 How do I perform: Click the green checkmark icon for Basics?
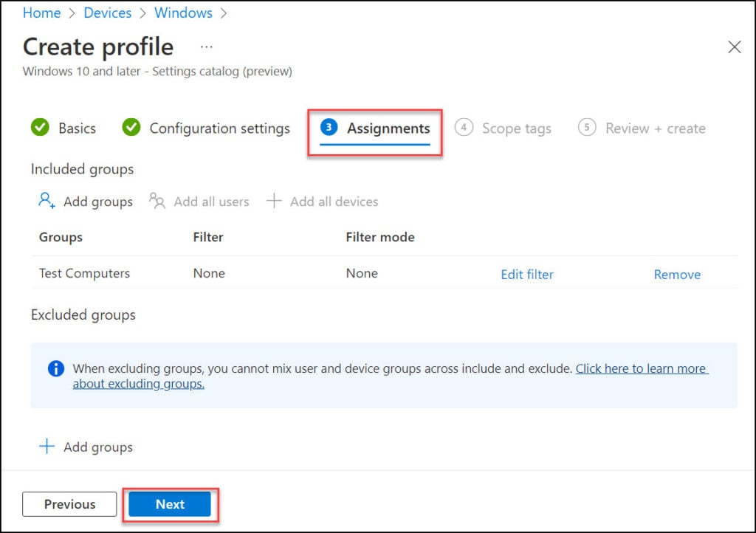40,128
